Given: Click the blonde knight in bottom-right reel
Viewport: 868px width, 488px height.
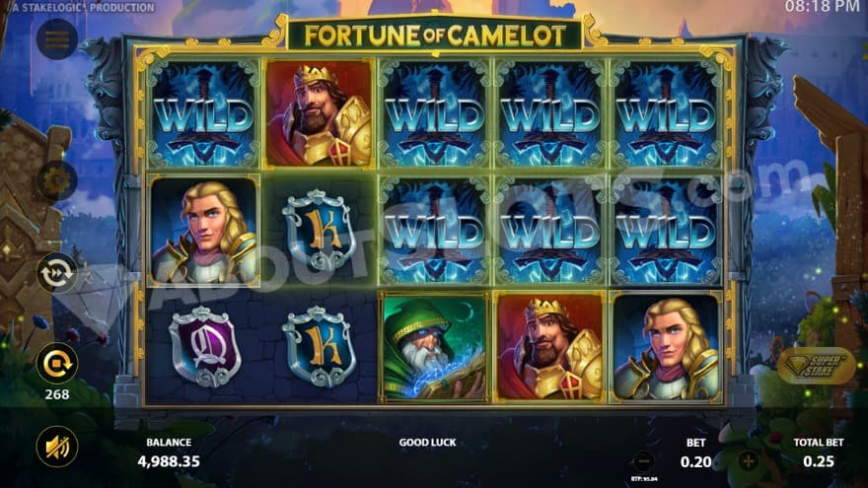Looking at the screenshot, I should point(666,348).
